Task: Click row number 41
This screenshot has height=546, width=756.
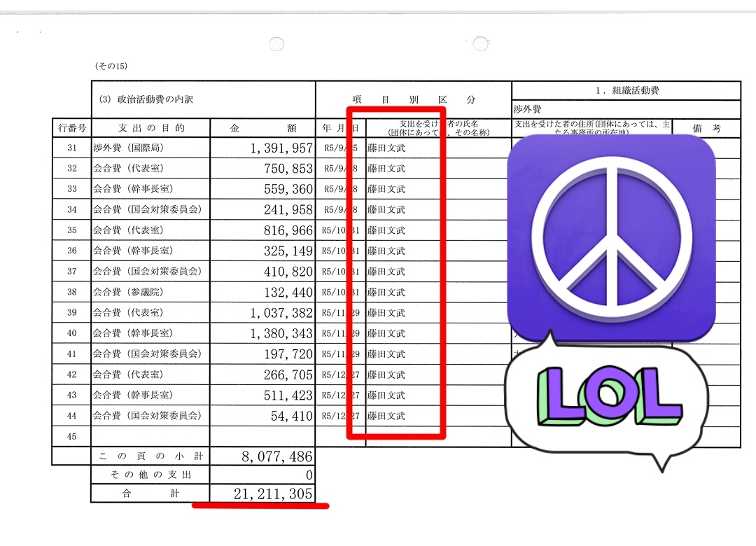Action: pyautogui.click(x=72, y=354)
